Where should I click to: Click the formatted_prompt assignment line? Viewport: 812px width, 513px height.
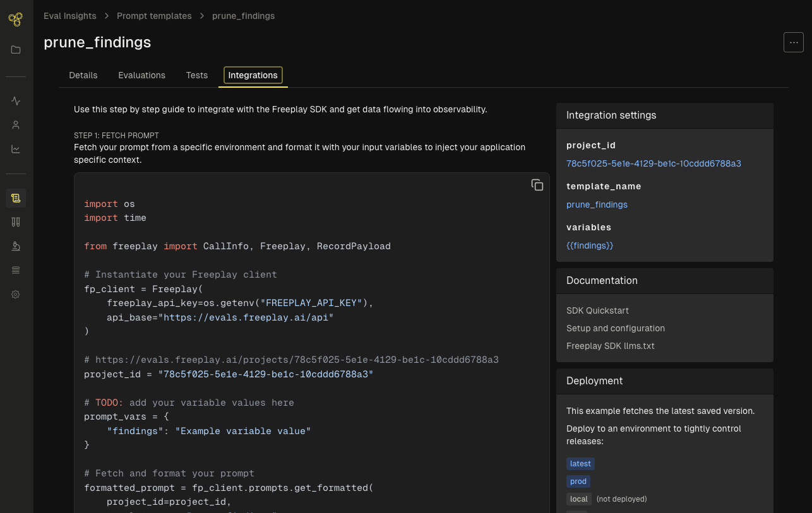(x=229, y=488)
